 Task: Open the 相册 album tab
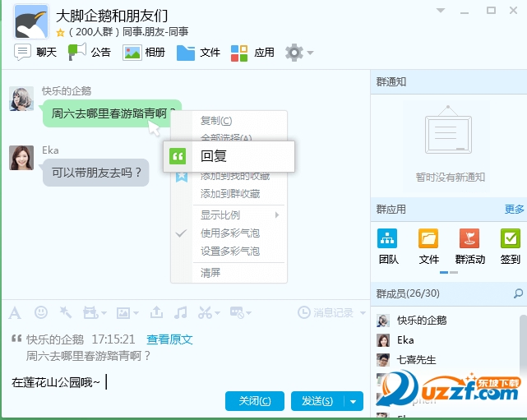point(144,53)
